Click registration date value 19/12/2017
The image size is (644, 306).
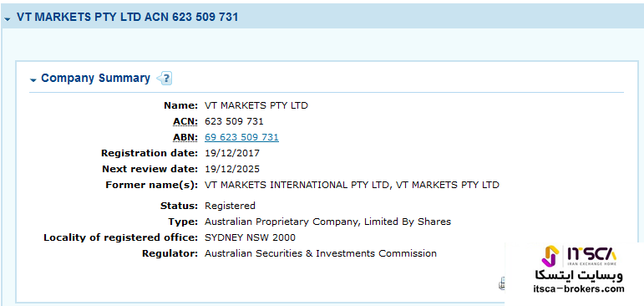(x=232, y=153)
